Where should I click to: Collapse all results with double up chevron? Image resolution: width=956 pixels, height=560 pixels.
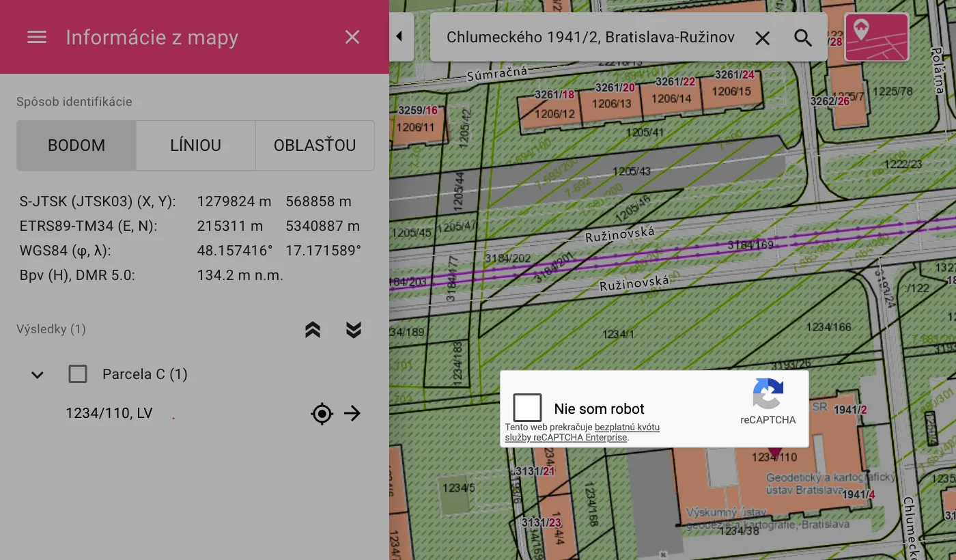(x=313, y=330)
